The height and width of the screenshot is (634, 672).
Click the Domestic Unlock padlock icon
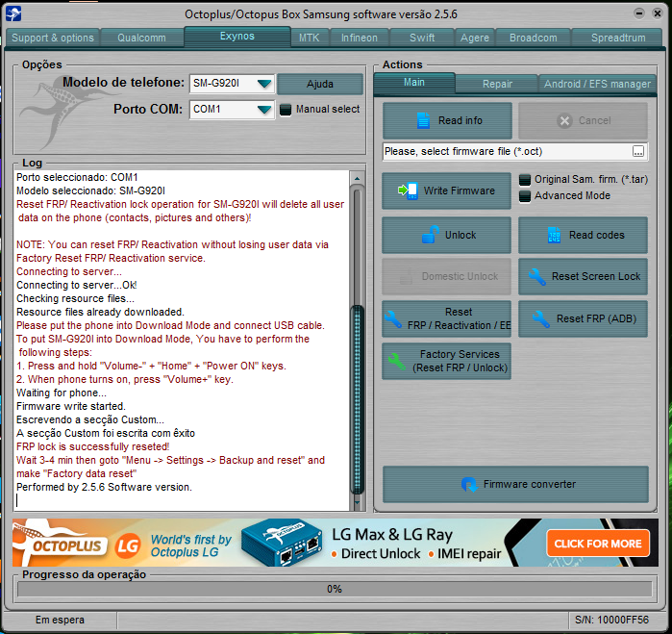(x=406, y=277)
